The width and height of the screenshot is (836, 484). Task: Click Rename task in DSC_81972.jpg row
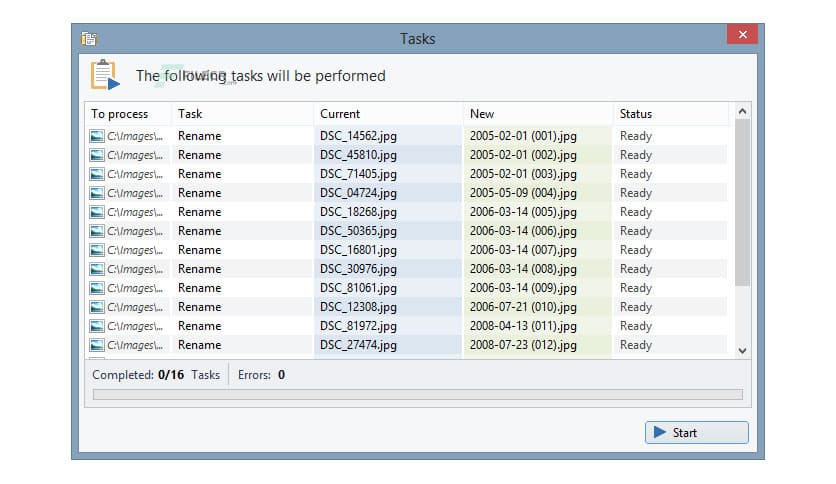click(x=199, y=326)
